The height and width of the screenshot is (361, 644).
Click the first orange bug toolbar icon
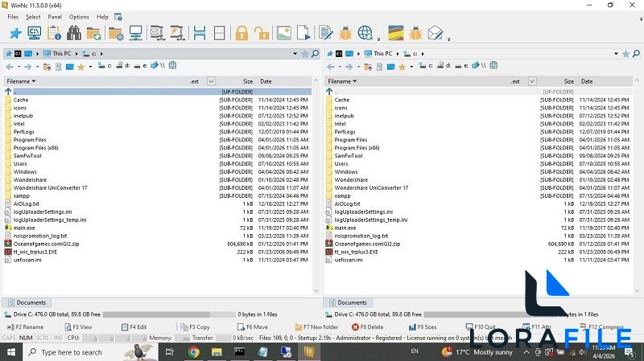tap(345, 33)
